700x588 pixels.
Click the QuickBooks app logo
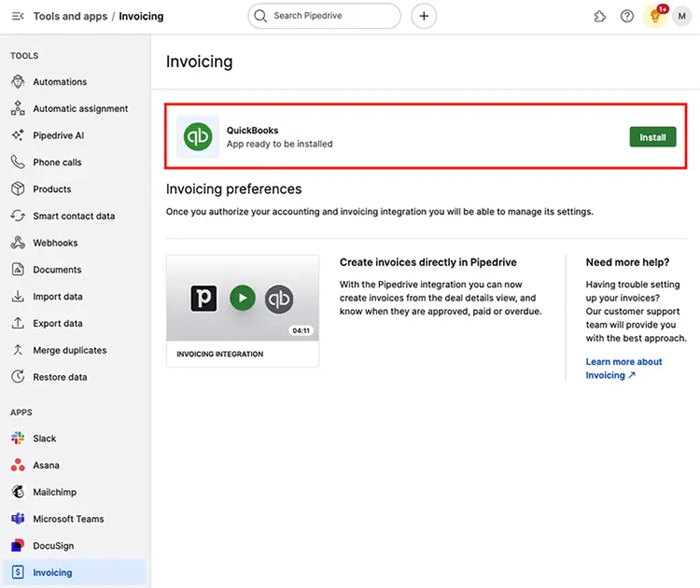(x=198, y=137)
